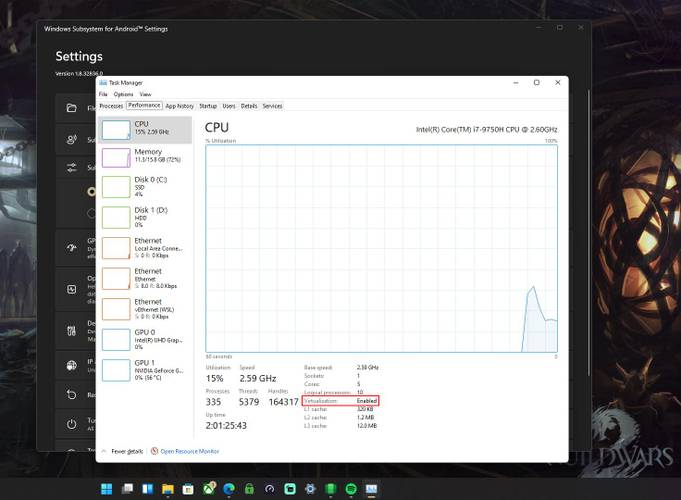This screenshot has width=681, height=500.
Task: Click the IP address globe icon in WSA Settings
Action: tap(72, 365)
